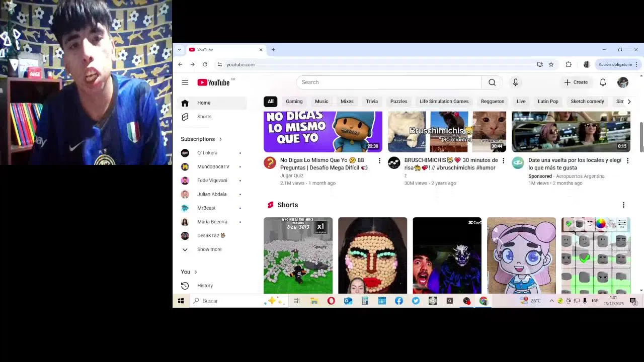Select the Trivia filter chip
This screenshot has height=362, width=644.
pos(372,102)
